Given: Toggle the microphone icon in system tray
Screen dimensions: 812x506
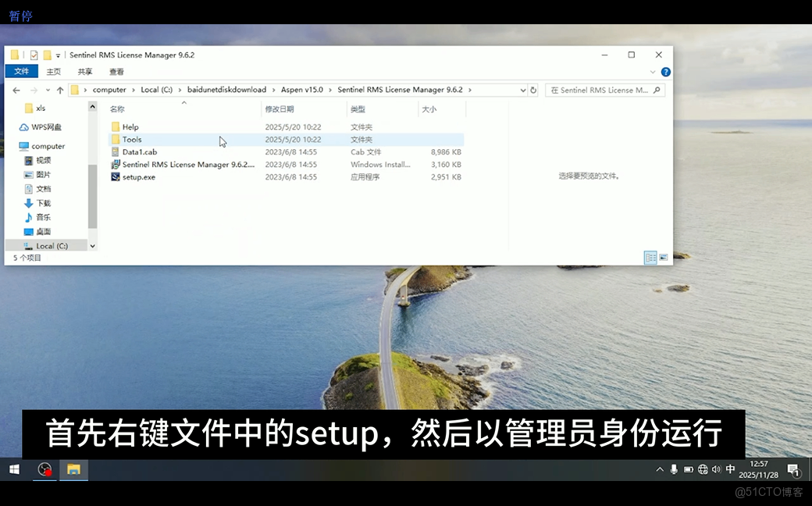Looking at the screenshot, I should point(673,469).
